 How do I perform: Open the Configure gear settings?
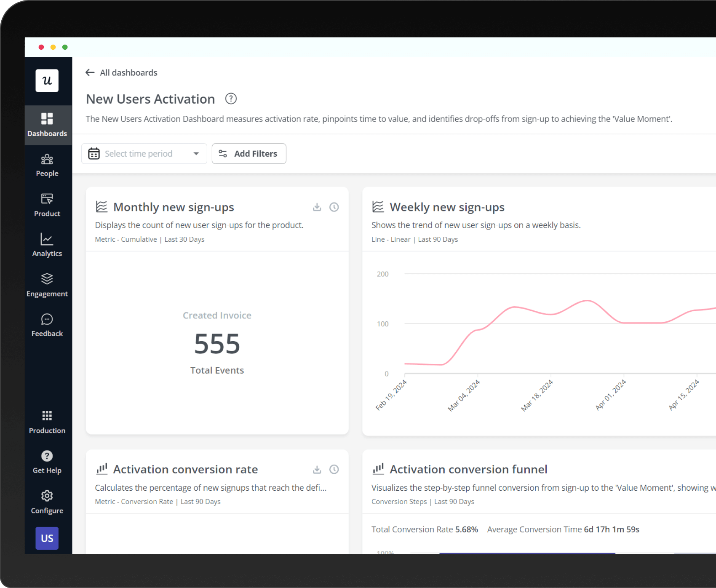click(47, 496)
